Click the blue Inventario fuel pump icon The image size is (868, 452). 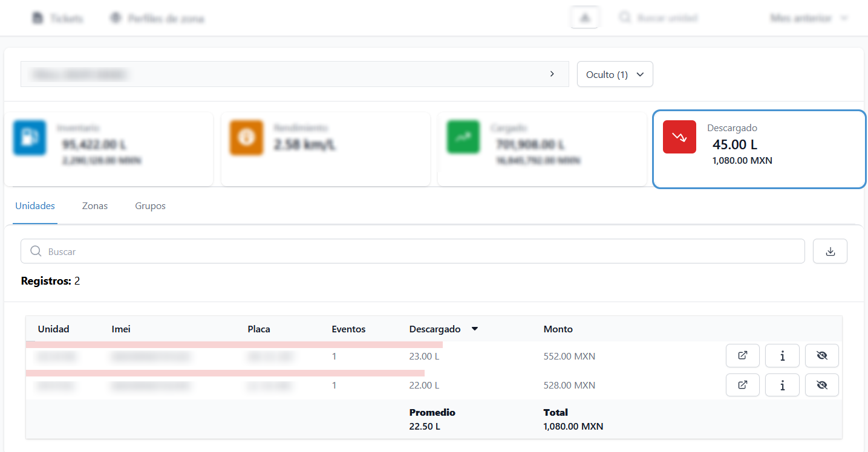pyautogui.click(x=30, y=137)
